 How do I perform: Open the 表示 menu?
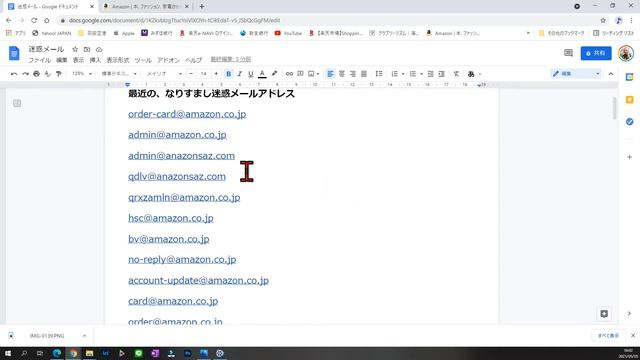pos(78,60)
